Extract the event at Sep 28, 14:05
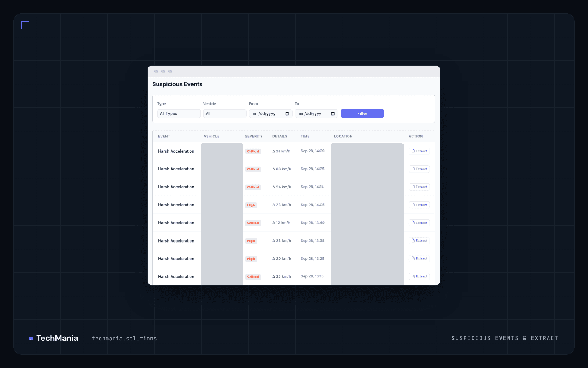This screenshot has width=588, height=368. [419, 205]
